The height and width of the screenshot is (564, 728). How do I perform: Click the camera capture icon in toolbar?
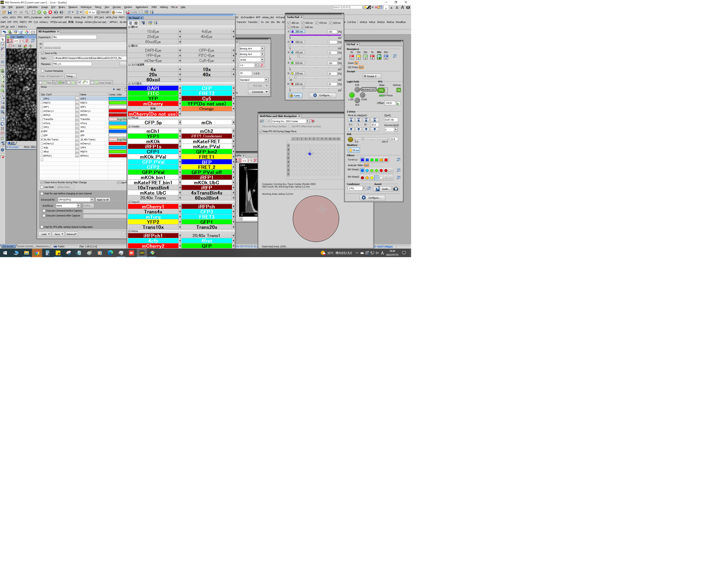pyautogui.click(x=56, y=12)
